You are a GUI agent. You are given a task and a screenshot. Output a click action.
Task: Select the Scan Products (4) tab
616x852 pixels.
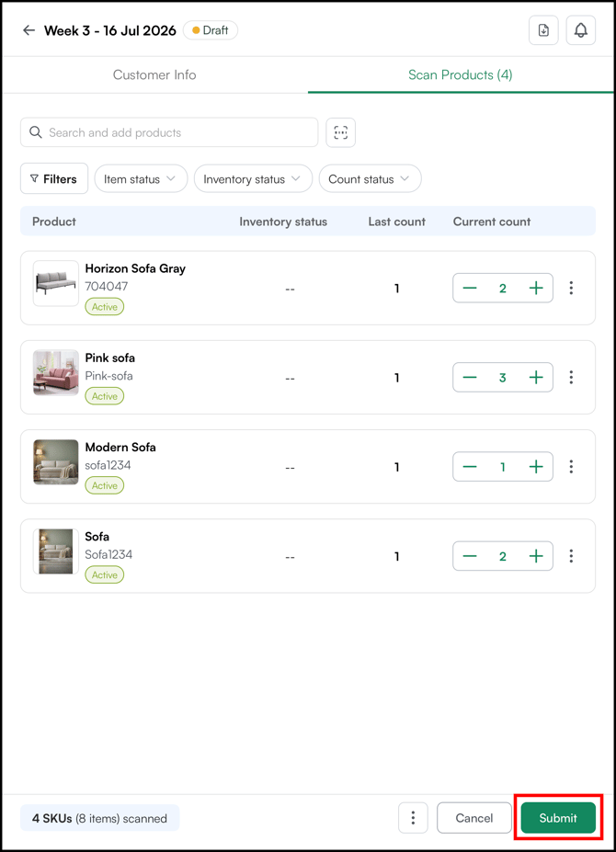pyautogui.click(x=460, y=75)
